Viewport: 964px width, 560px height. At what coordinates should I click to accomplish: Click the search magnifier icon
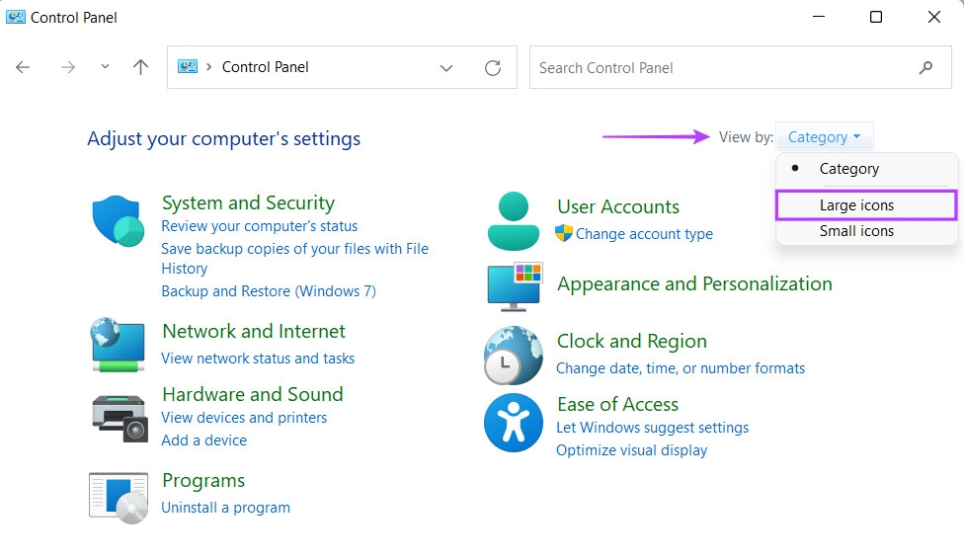pyautogui.click(x=925, y=67)
